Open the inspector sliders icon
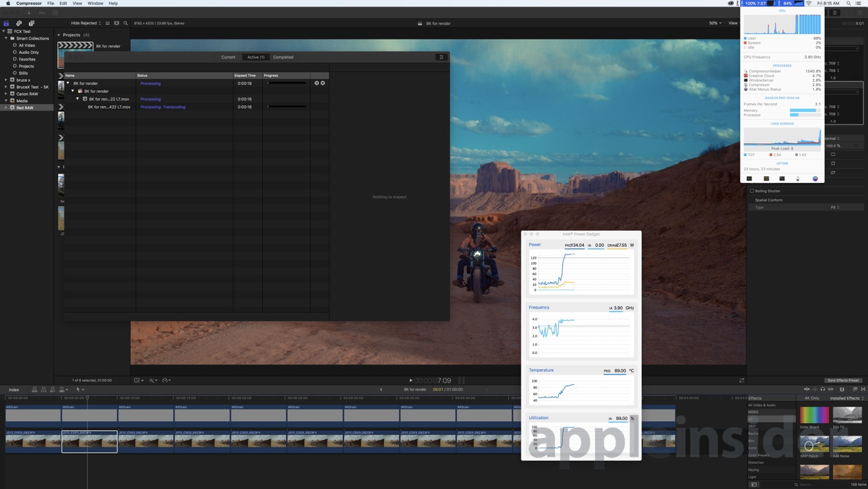The image size is (868, 489). pyautogui.click(x=835, y=13)
